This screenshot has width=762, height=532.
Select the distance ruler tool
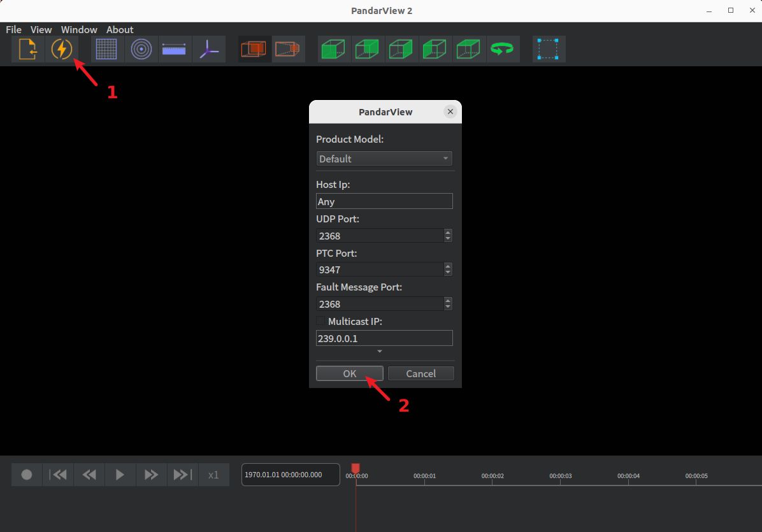[x=174, y=49]
